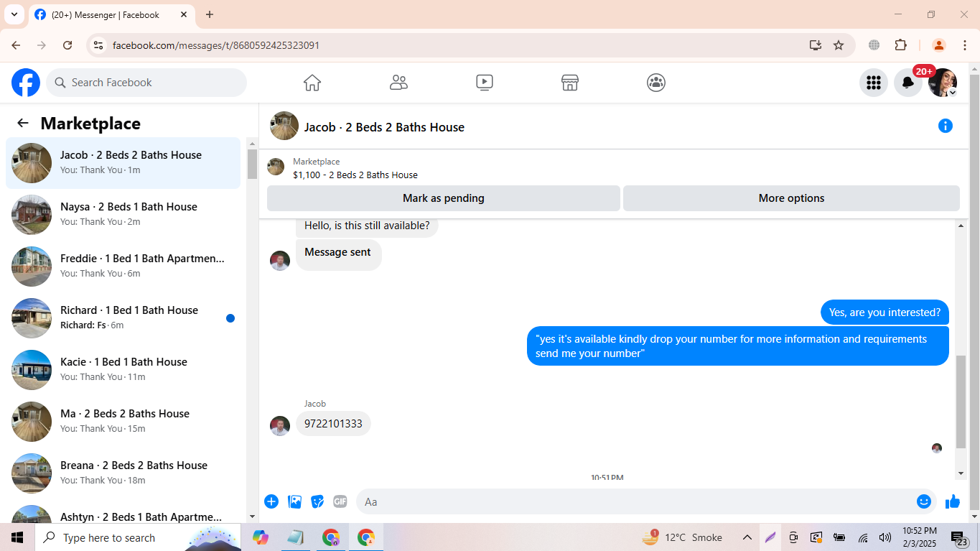The height and width of the screenshot is (551, 980).
Task: Send a thumbs-up like
Action: coord(953,501)
